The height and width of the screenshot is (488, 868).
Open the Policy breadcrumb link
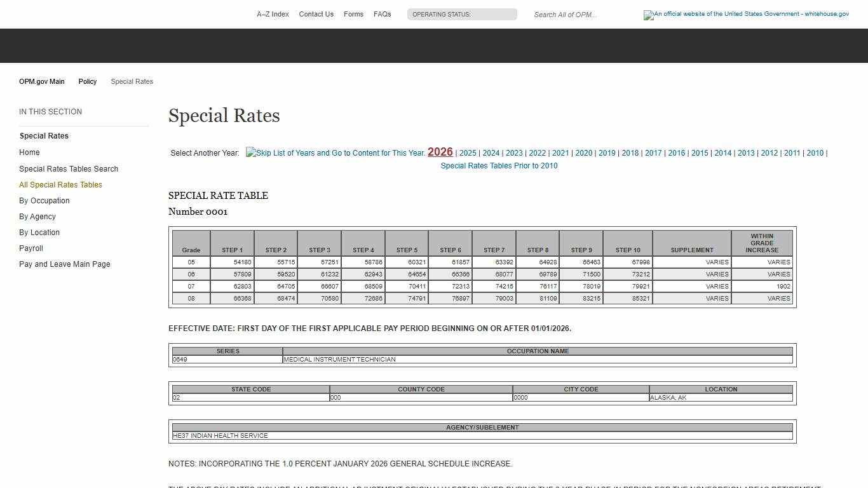click(87, 81)
